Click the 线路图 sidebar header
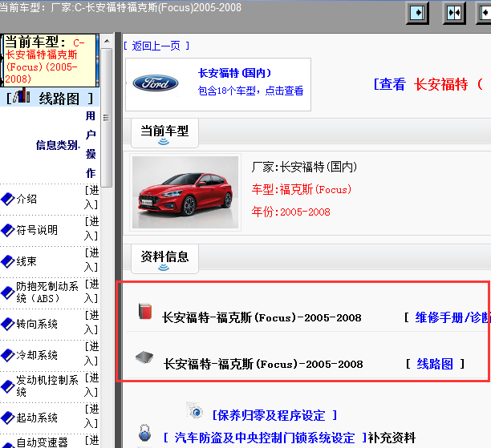Screen dimensions: 491x448 pyautogui.click(x=50, y=98)
